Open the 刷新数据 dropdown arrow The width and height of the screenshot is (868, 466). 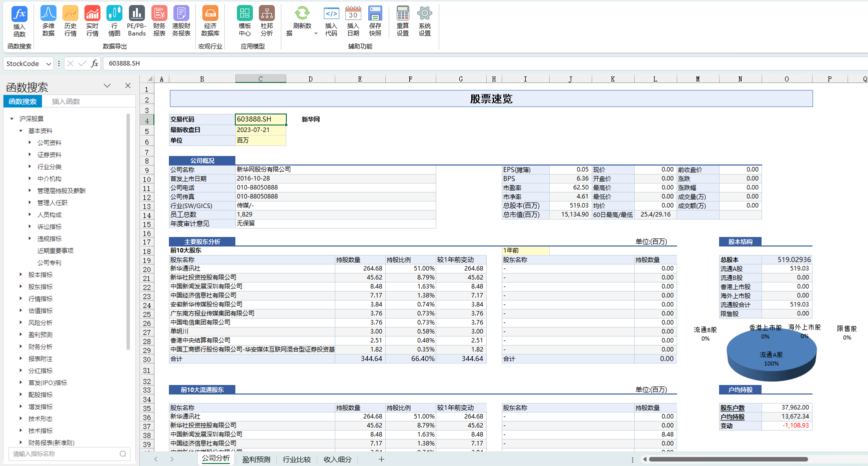(x=316, y=33)
